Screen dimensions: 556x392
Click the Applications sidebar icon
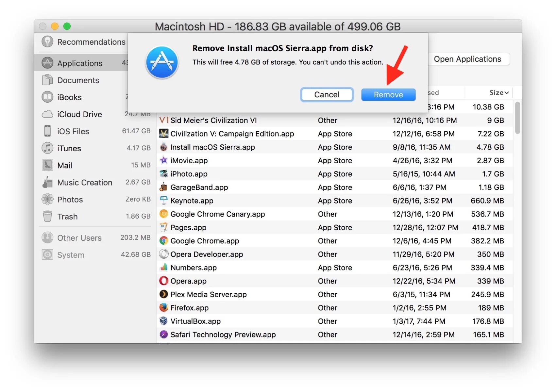click(x=47, y=63)
